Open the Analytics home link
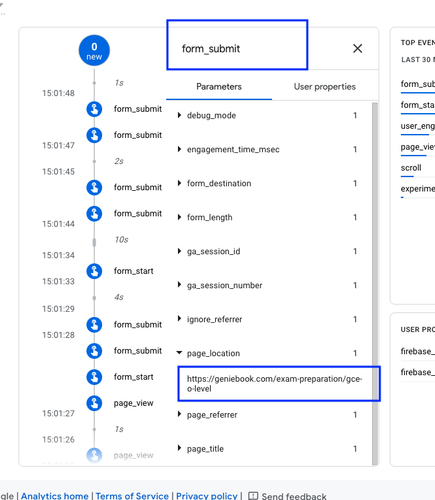 [55, 496]
